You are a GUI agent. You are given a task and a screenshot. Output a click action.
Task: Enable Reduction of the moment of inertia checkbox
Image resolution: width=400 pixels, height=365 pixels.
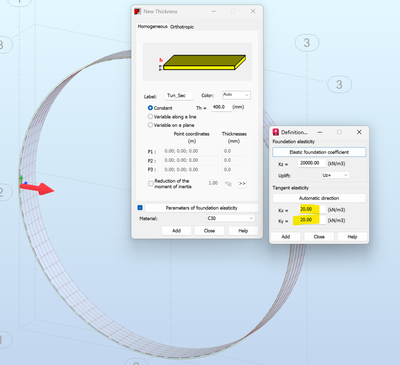pyautogui.click(x=151, y=183)
